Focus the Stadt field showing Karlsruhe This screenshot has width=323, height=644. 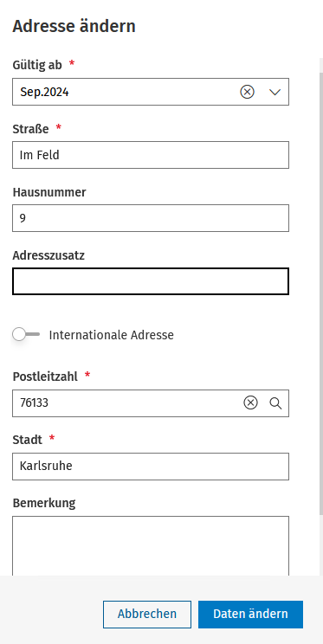[x=151, y=467]
